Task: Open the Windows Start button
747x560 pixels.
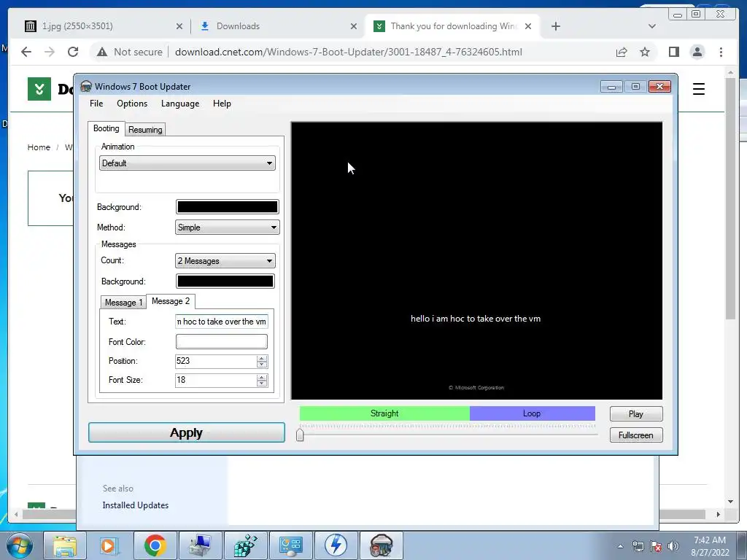Action: (20, 545)
